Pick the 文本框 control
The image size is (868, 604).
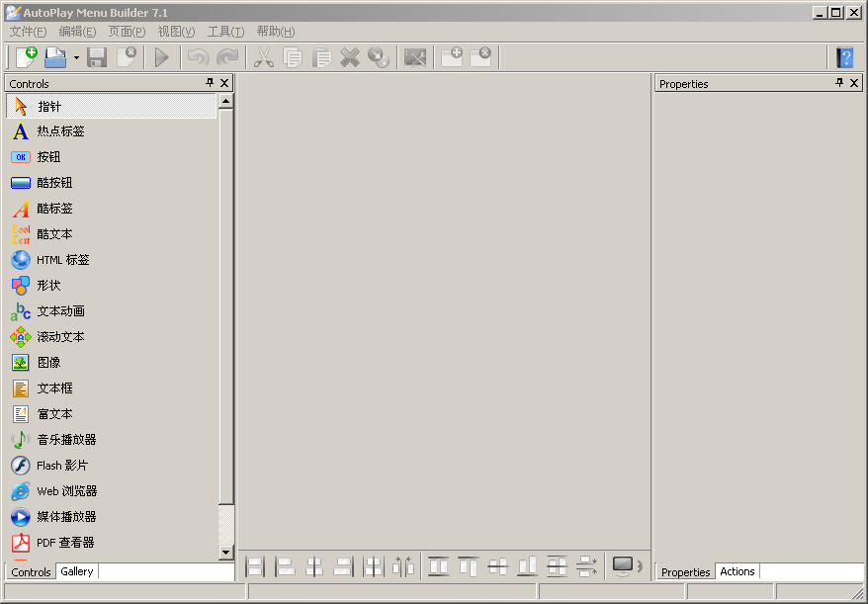[112, 388]
